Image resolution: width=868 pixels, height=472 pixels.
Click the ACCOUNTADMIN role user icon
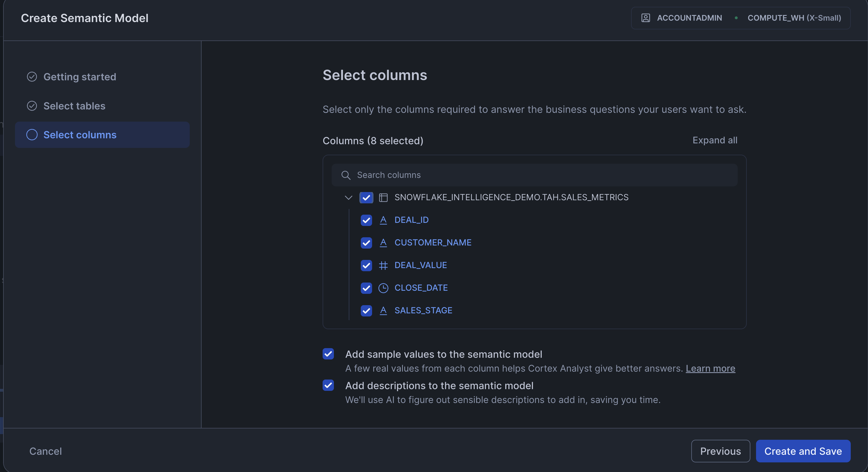coord(645,18)
